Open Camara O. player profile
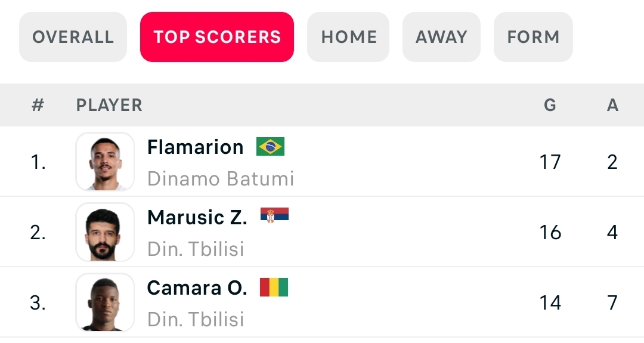The image size is (644, 343). click(x=197, y=288)
